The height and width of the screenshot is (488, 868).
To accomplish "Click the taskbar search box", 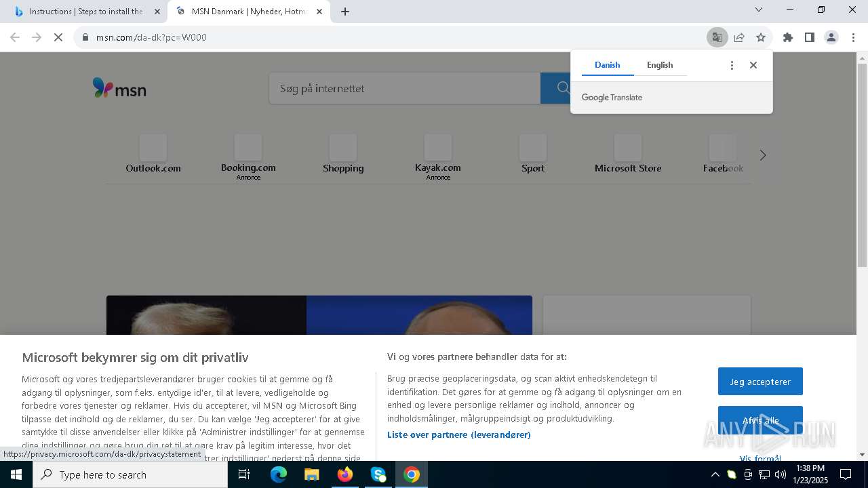I will click(x=130, y=474).
